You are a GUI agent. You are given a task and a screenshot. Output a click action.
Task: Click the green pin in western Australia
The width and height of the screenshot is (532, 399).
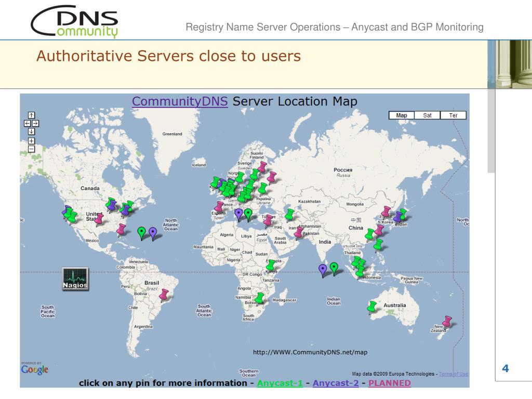tap(372, 307)
